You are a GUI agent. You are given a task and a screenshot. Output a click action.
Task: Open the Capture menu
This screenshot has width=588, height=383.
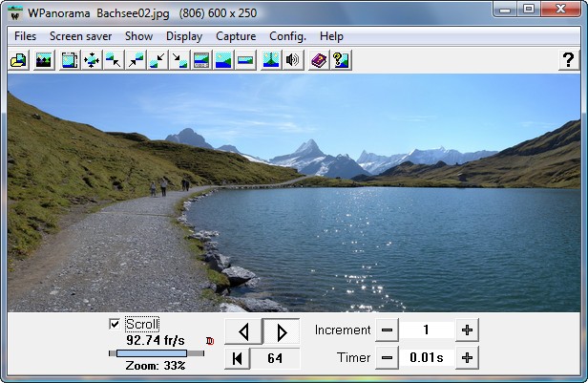(235, 36)
